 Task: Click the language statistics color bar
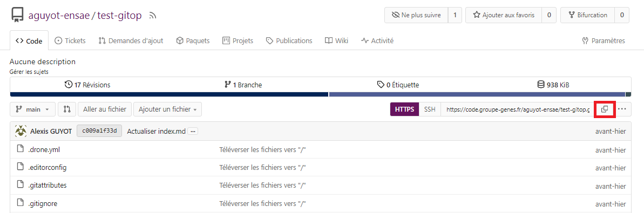[320, 94]
